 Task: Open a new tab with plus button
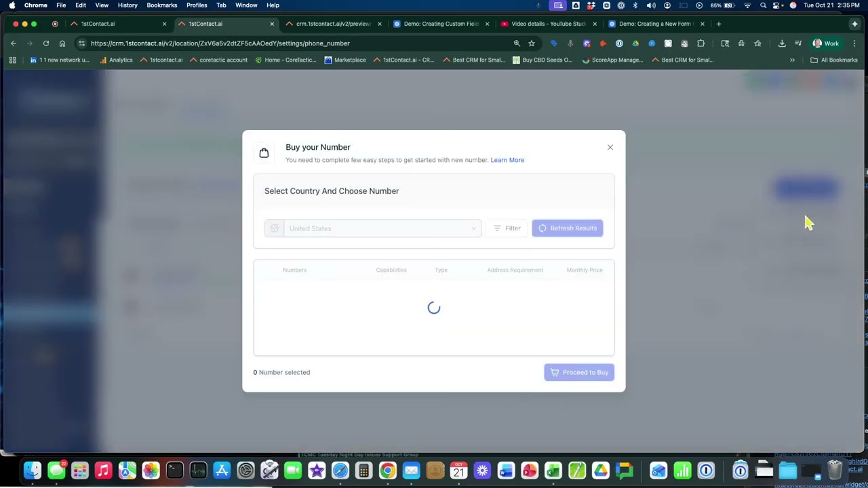click(719, 24)
